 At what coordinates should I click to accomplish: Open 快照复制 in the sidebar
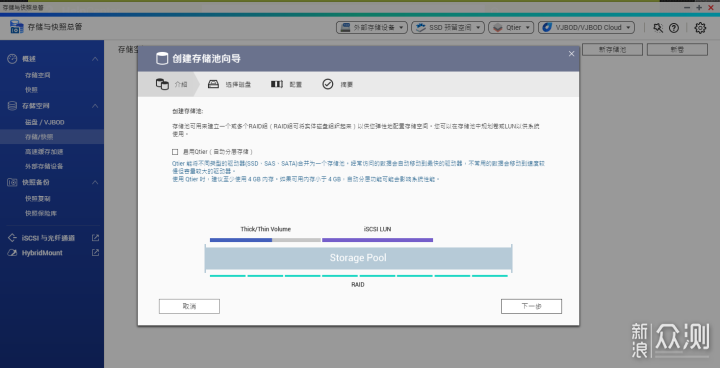point(38,199)
